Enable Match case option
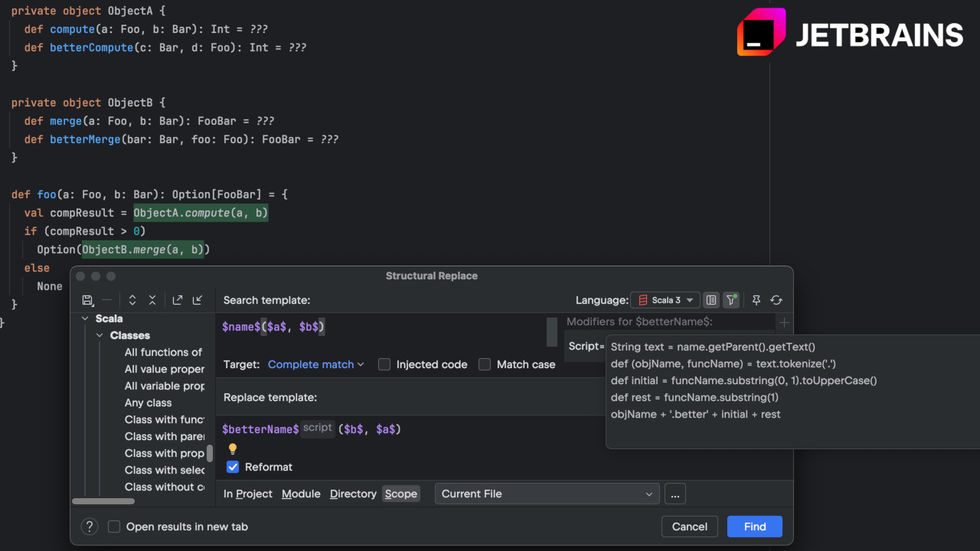 pos(485,364)
